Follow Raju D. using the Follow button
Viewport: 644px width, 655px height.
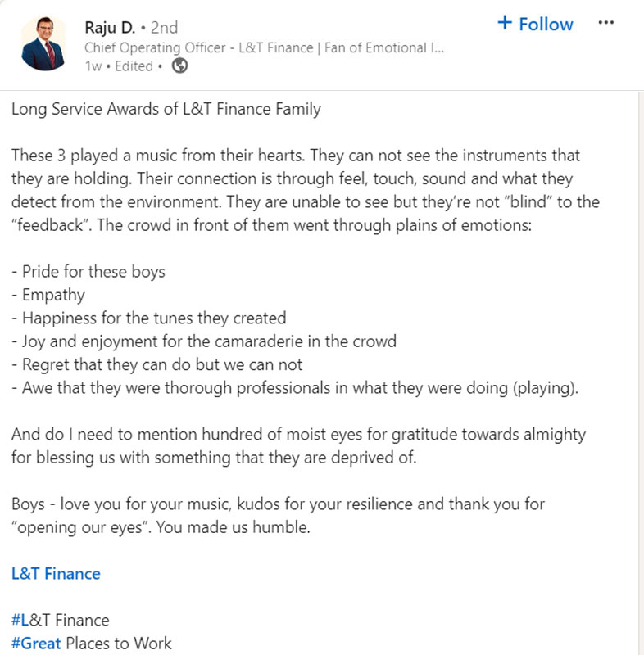(x=535, y=24)
